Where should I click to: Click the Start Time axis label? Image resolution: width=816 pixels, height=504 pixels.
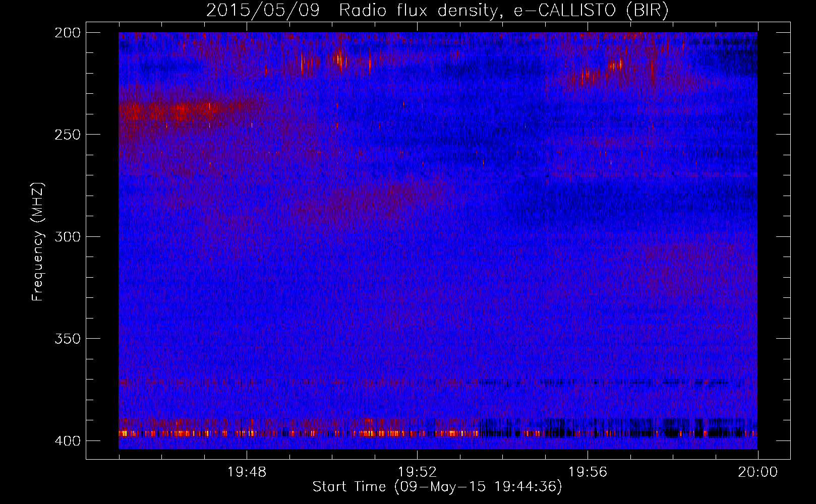click(437, 487)
